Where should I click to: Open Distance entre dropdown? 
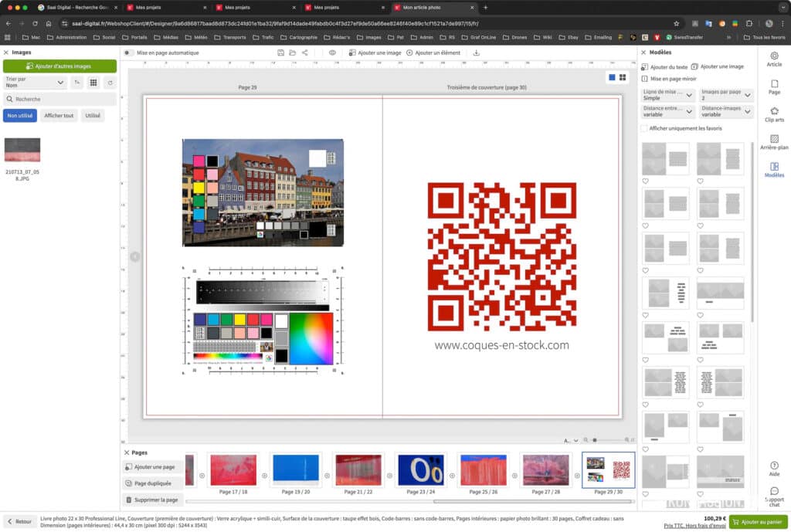(x=668, y=111)
